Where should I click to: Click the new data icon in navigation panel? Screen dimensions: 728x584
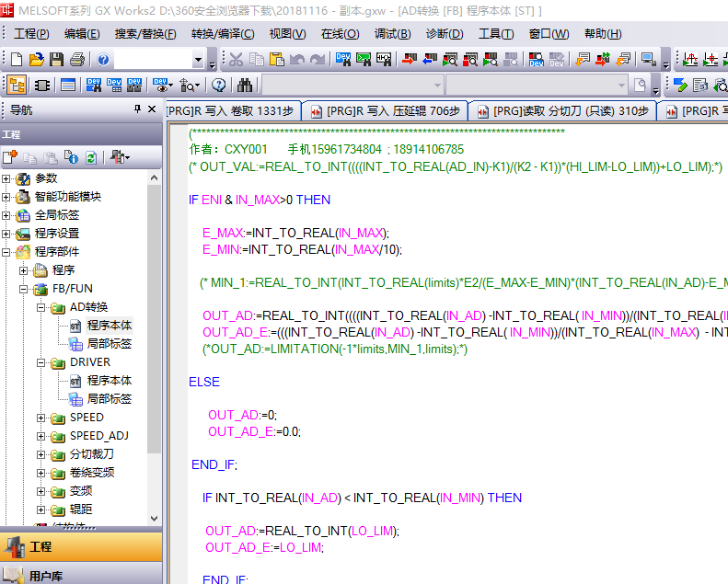click(11, 157)
